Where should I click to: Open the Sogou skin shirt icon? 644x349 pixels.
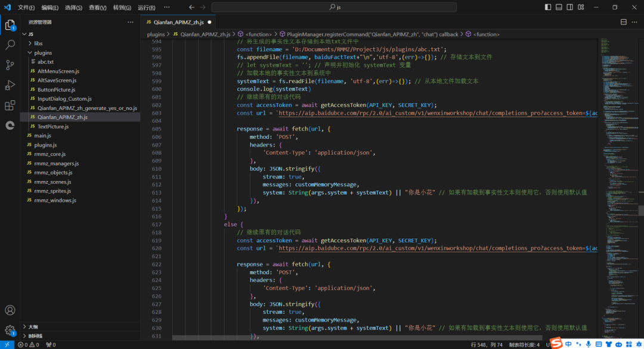click(x=609, y=344)
